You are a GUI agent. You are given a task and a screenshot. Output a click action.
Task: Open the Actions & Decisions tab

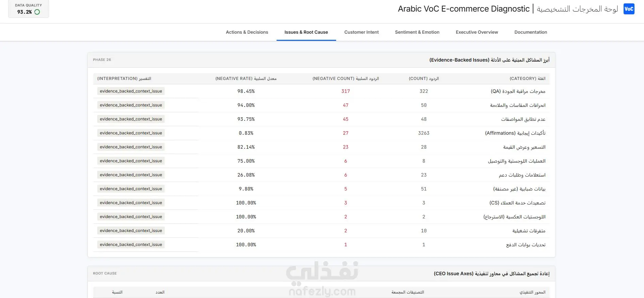pyautogui.click(x=247, y=32)
